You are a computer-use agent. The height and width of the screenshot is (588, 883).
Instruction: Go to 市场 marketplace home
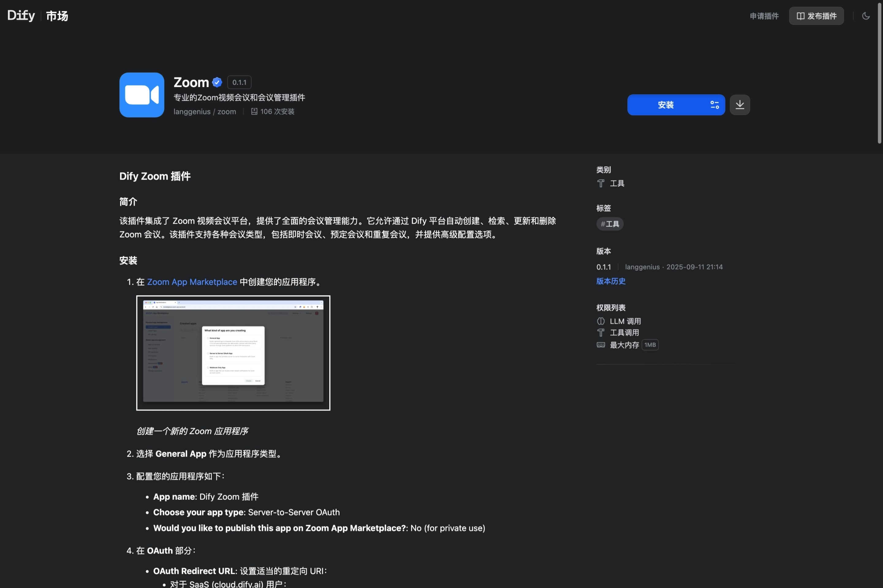point(57,16)
